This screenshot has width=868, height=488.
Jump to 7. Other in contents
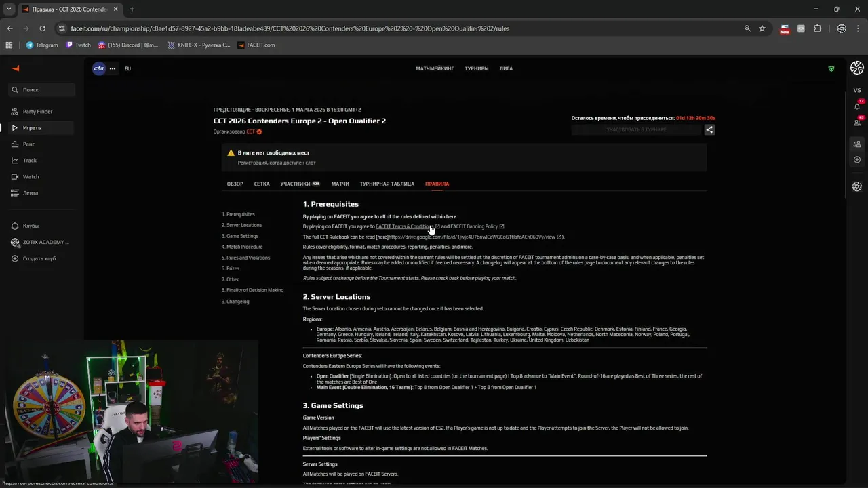230,279
